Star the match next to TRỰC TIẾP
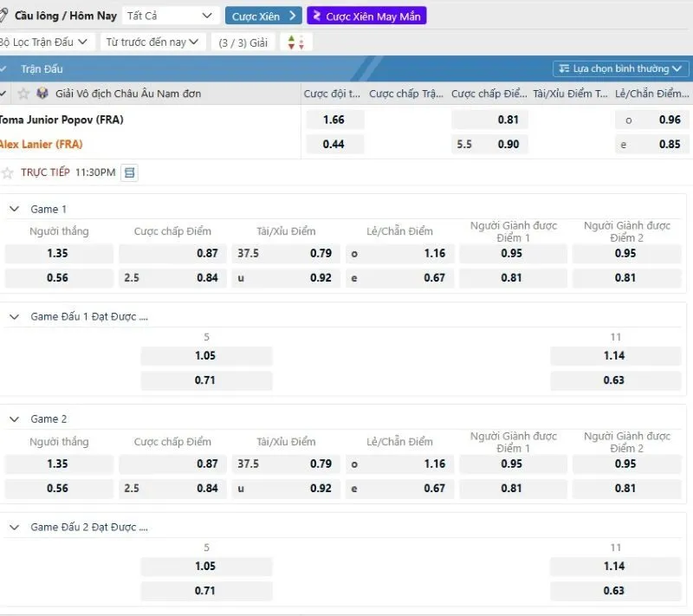Screen dimensions: 693x616 click(x=8, y=173)
